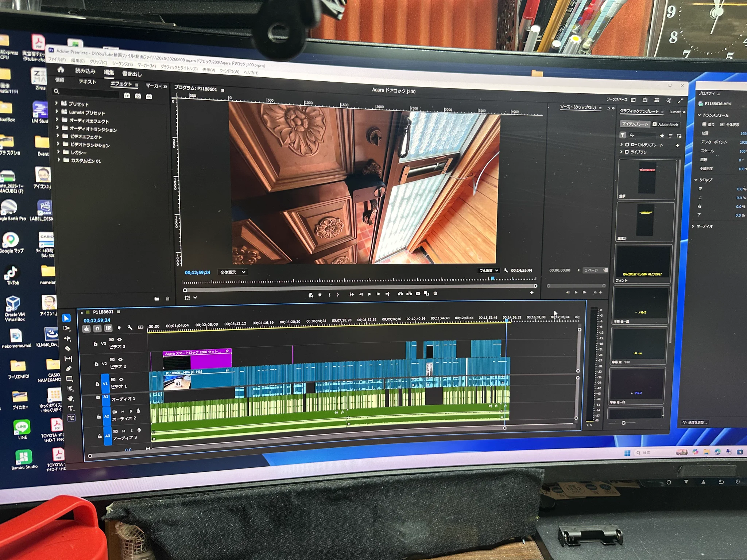Expand the ビデオトランジション folder
The image size is (747, 560).
(x=58, y=144)
